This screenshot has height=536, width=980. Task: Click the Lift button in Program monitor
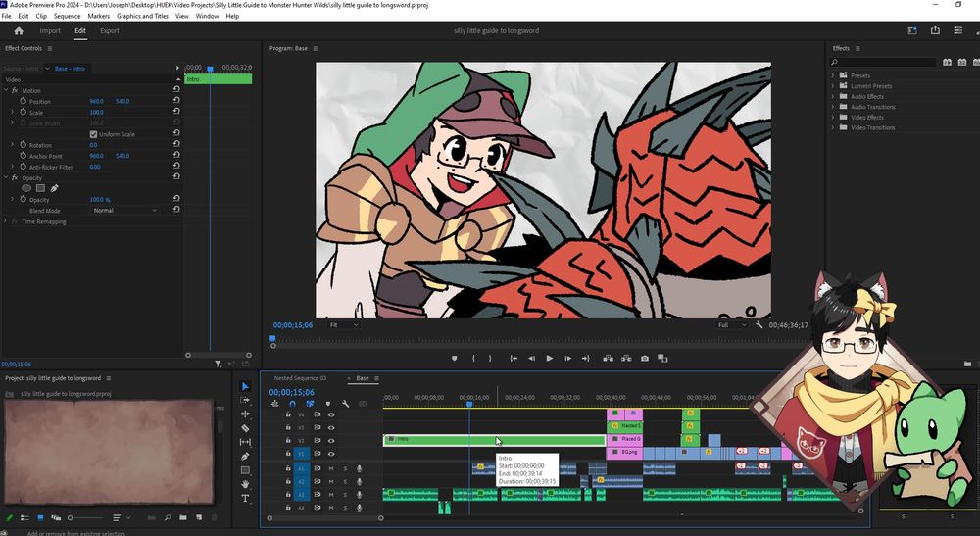608,359
